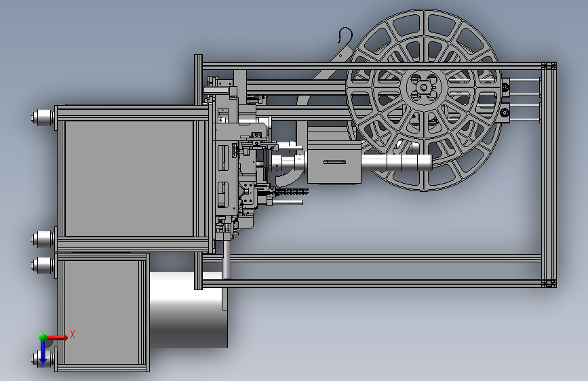Select the large shiny motor cylinder at bottom
588x381 pixels.
click(189, 309)
